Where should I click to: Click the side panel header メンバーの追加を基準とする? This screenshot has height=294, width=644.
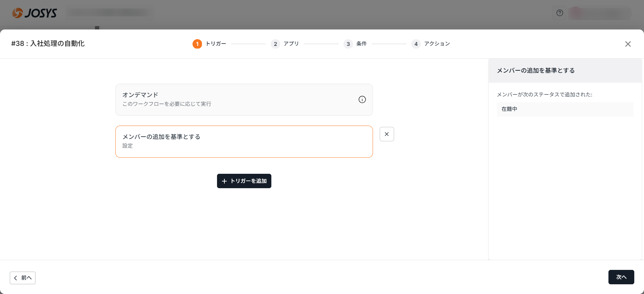click(536, 71)
